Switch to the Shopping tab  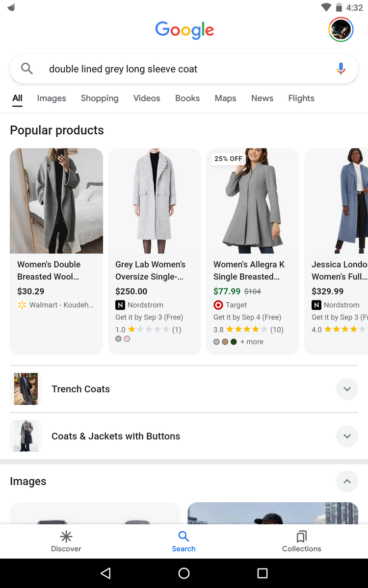pos(100,98)
